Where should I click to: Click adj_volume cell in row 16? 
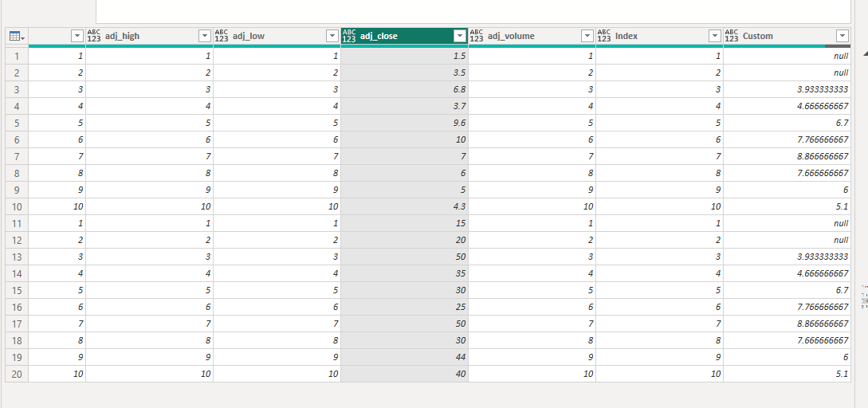tap(532, 308)
